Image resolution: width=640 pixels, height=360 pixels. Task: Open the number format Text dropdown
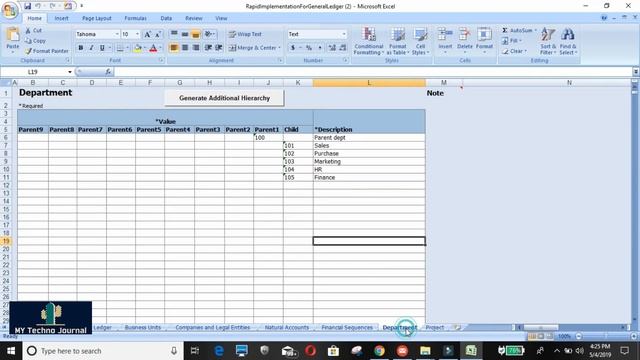point(344,34)
